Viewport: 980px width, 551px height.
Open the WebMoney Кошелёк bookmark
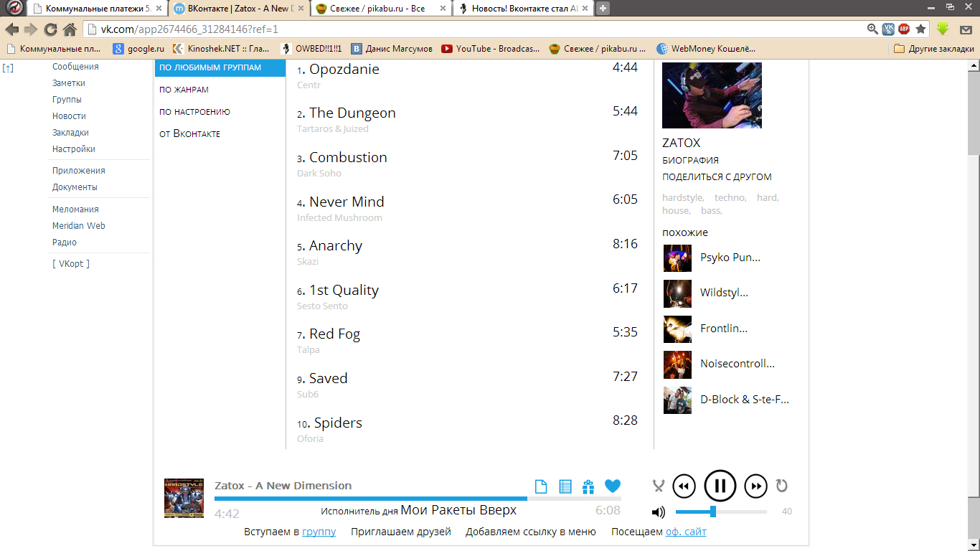(x=706, y=49)
